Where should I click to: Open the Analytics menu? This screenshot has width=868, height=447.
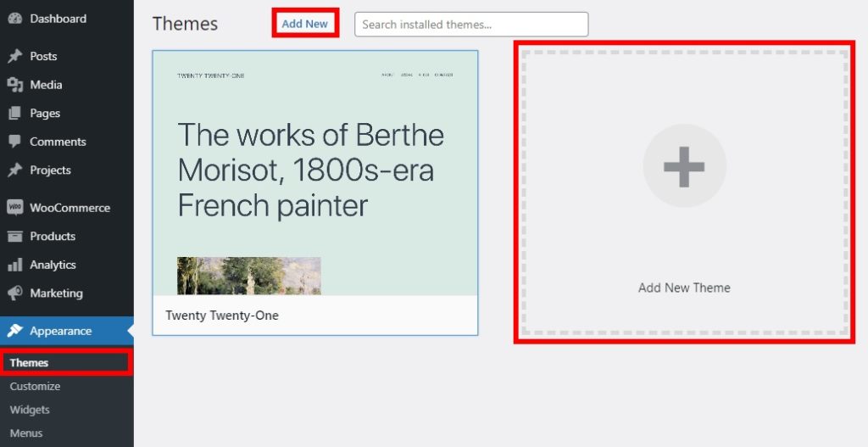pos(66,265)
